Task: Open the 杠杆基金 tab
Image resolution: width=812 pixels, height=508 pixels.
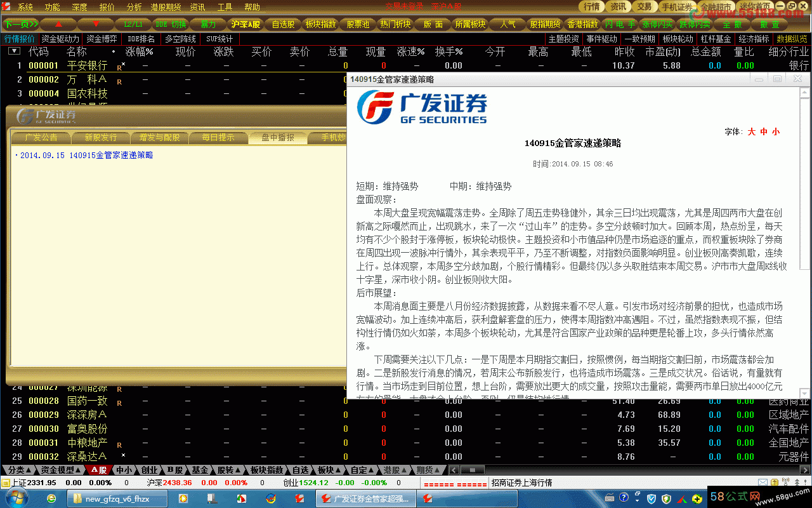Action: click(716, 39)
